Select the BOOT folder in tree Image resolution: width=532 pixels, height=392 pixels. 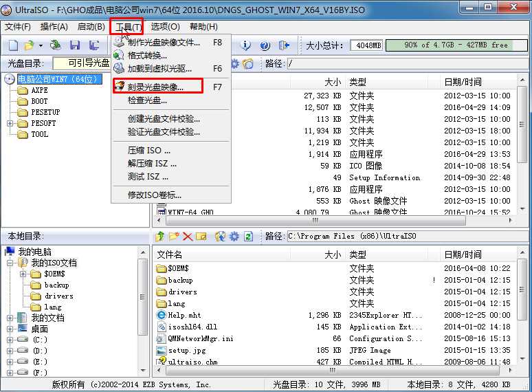[32, 101]
